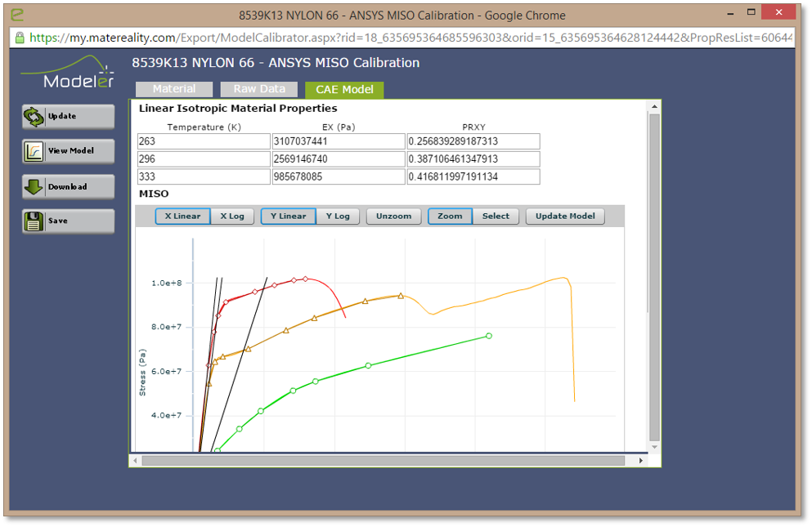The image size is (812, 527).
Task: Minimize the Chrome window
Action: click(x=730, y=13)
